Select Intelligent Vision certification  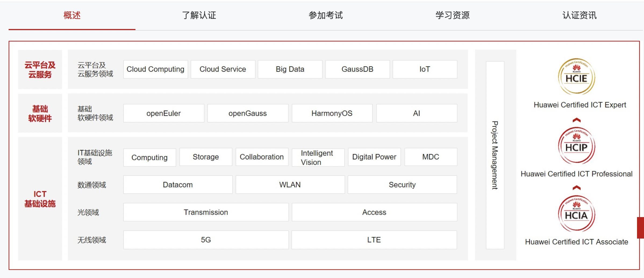coord(318,158)
